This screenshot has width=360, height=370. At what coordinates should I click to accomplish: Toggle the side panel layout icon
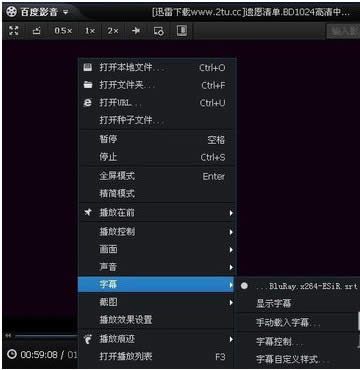coord(182,31)
